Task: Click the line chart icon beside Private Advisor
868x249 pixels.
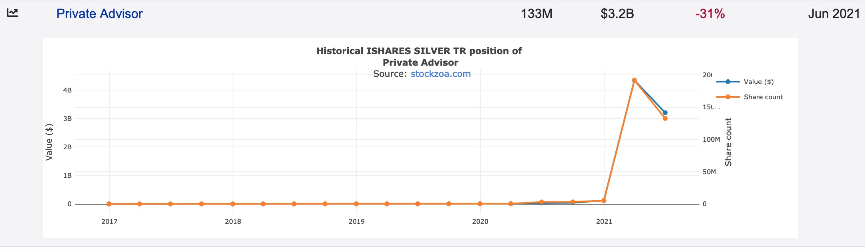Action: [13, 13]
